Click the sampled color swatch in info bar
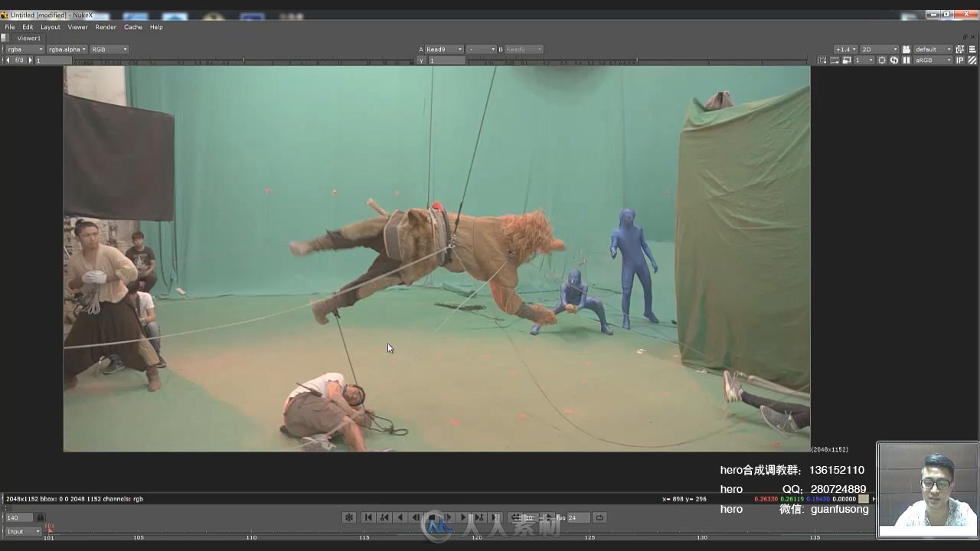 864,499
